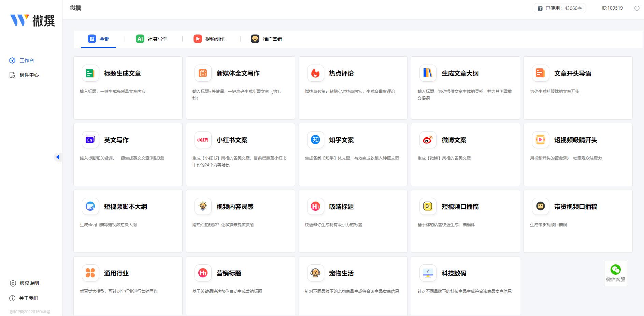Image resolution: width=644 pixels, height=316 pixels.
Task: Select the 标题生成文章 tool icon
Action: pyautogui.click(x=90, y=73)
